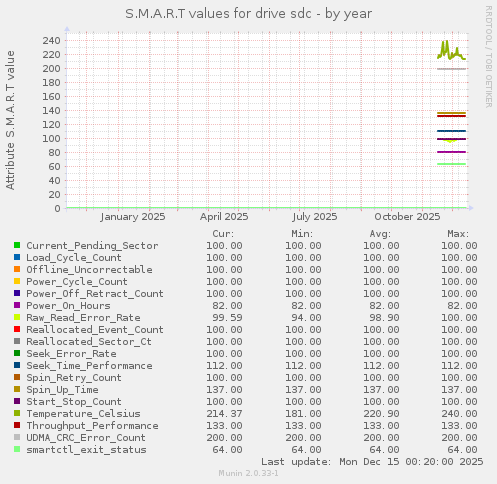Click the purple Power_On_Hours line at 82
Screen dimensions: 497x484
[451, 152]
